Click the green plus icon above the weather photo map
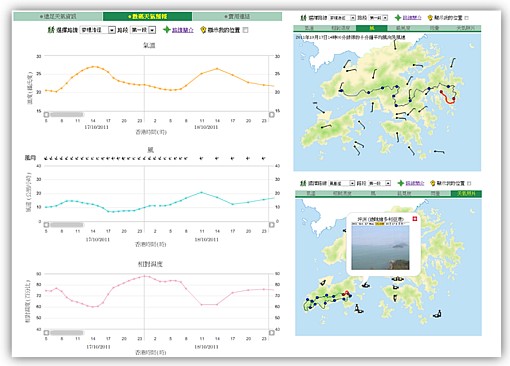Viewport: 510px width, 366px height. (401, 183)
